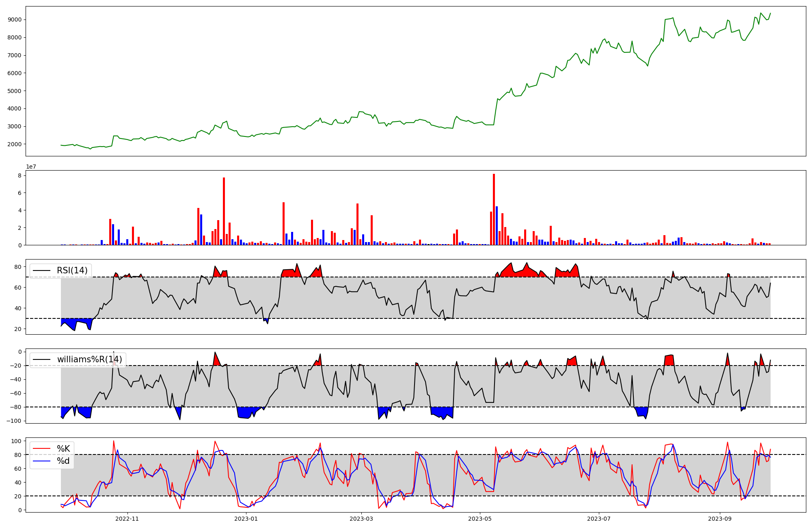812x528 pixels.
Task: Click the 2023-03 date tick label
Action: pos(361,519)
